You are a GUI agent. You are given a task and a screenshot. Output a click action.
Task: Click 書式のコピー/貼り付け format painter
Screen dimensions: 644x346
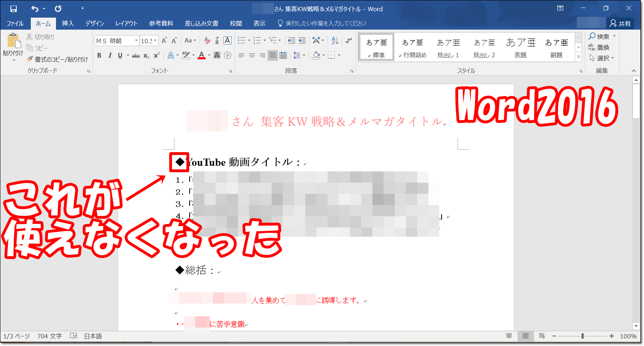tap(57, 59)
